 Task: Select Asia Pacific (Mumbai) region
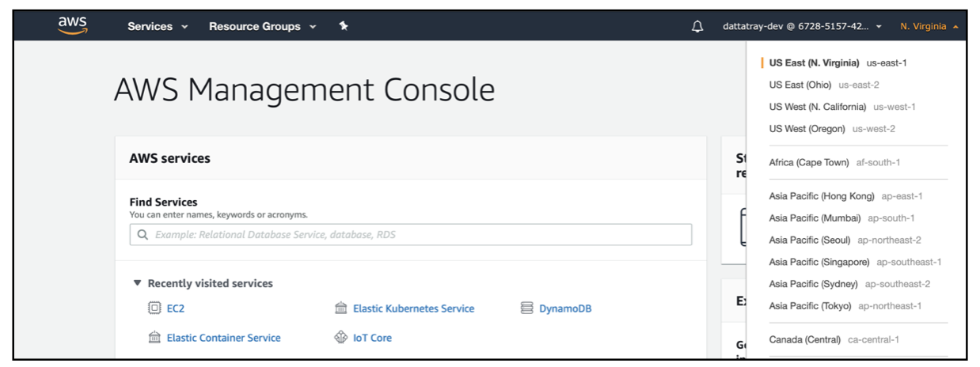(x=841, y=218)
